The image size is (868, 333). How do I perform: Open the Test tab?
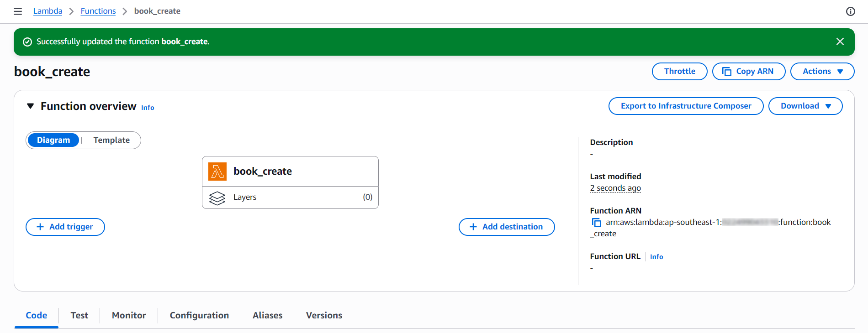(79, 315)
